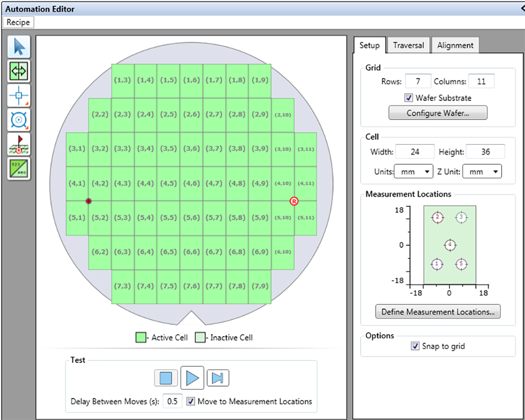This screenshot has width=525, height=420.
Task: Open the Recipe menu
Action: [x=18, y=23]
